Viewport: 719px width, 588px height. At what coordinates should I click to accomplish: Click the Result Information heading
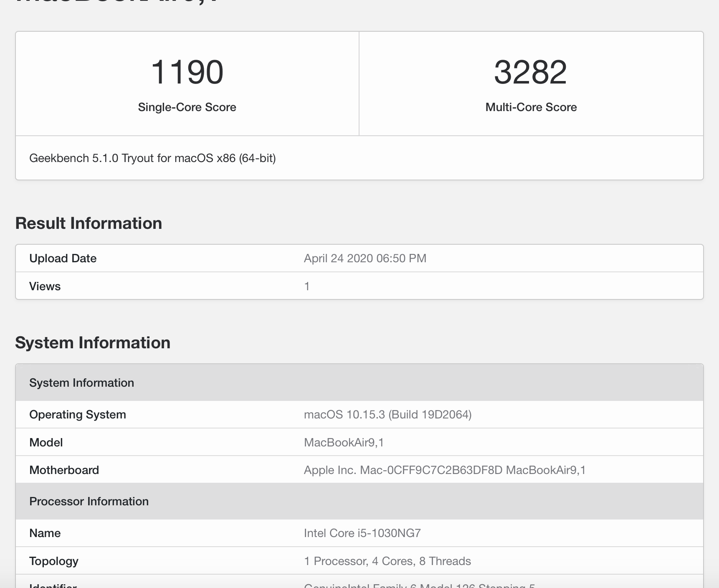pyautogui.click(x=89, y=223)
